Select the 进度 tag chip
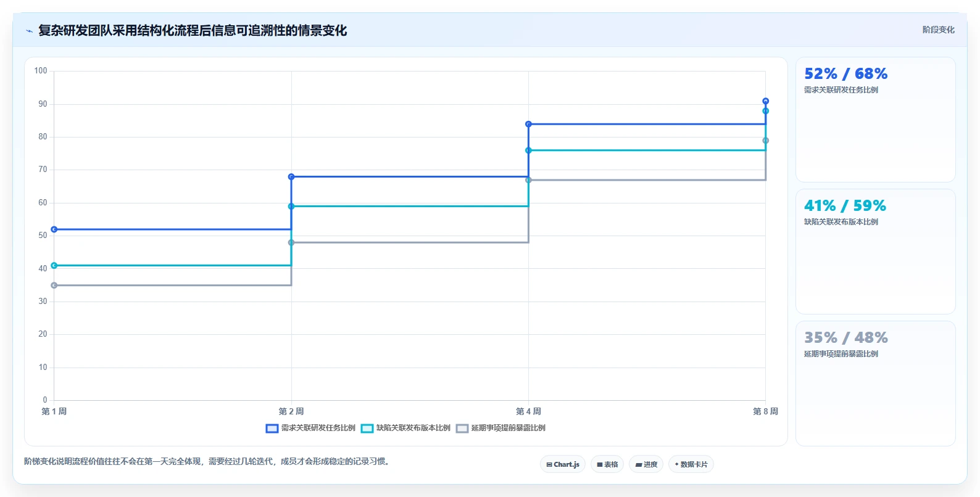The width and height of the screenshot is (980, 497). coord(646,464)
